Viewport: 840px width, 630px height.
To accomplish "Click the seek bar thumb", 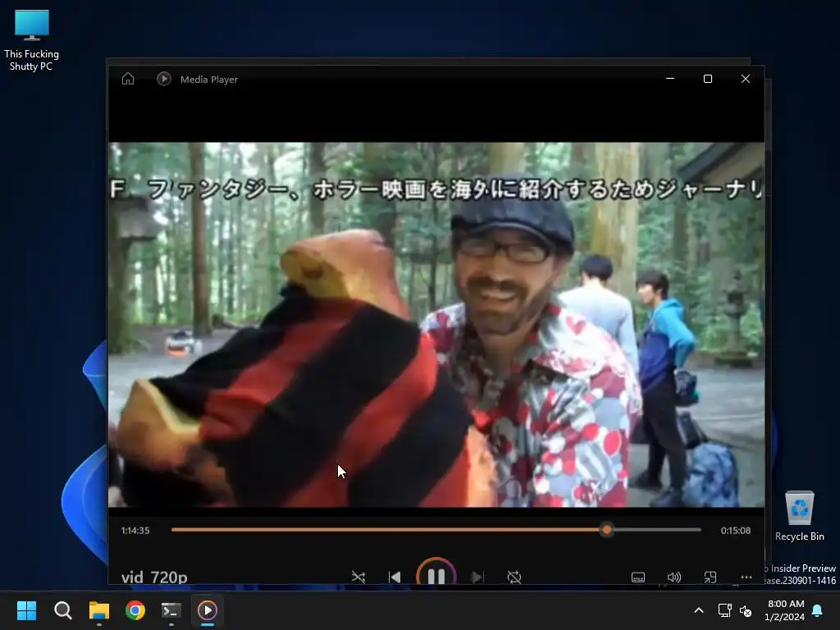I will (606, 530).
